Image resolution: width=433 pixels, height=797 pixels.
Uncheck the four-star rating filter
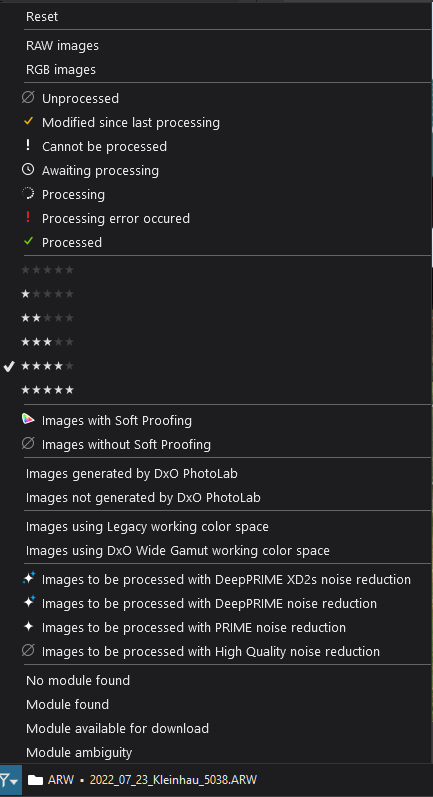click(47, 366)
